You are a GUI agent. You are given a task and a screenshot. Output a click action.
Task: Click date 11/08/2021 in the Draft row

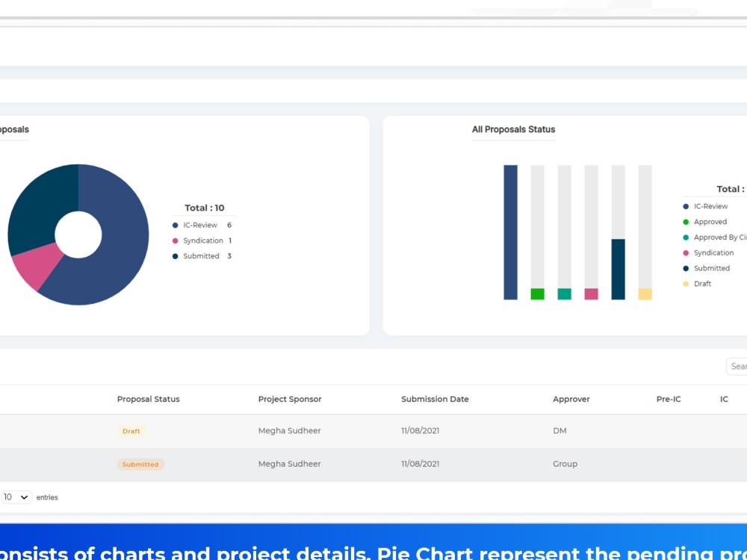(420, 431)
